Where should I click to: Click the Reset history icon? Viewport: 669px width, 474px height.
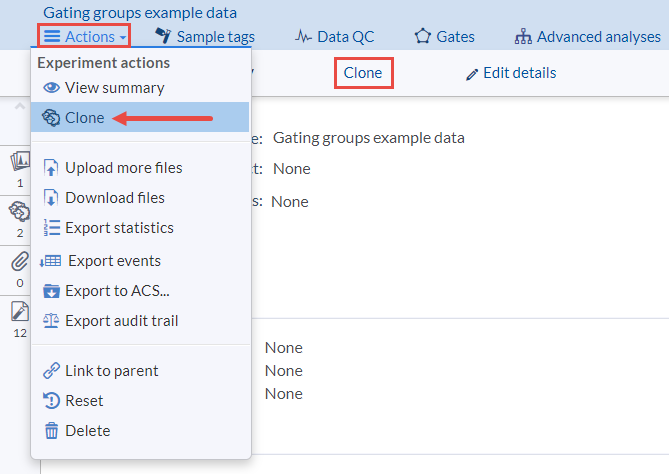point(52,401)
